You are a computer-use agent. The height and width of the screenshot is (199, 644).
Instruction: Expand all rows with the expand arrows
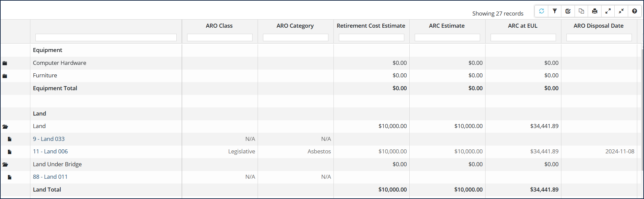point(608,11)
